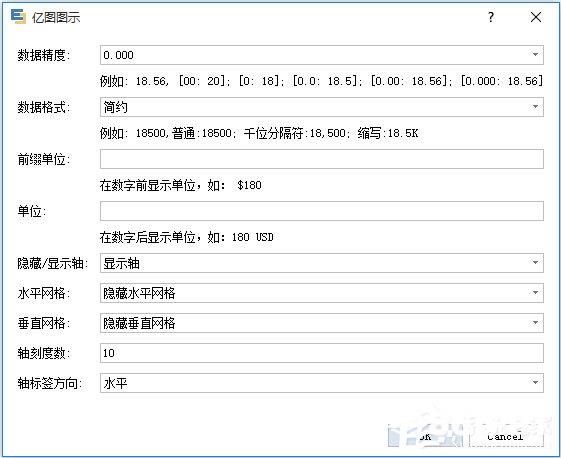Open the 水平网格 dropdown arrow
561x458 pixels.
tap(535, 293)
